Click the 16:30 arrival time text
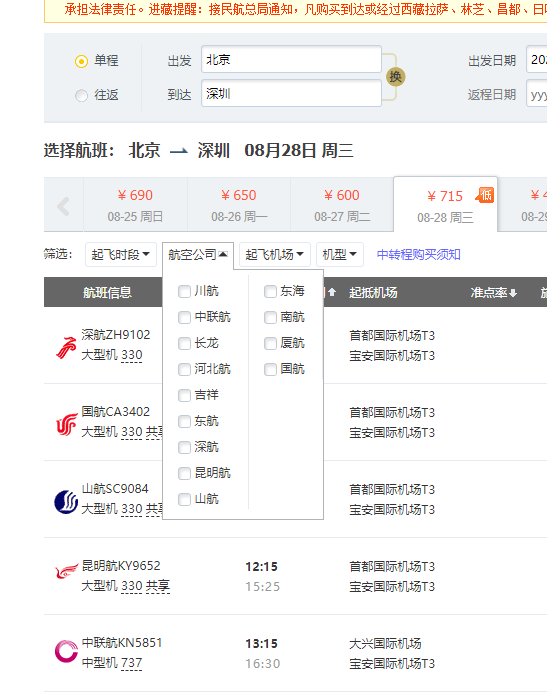Screen dimensions: 547x694 [x=263, y=664]
